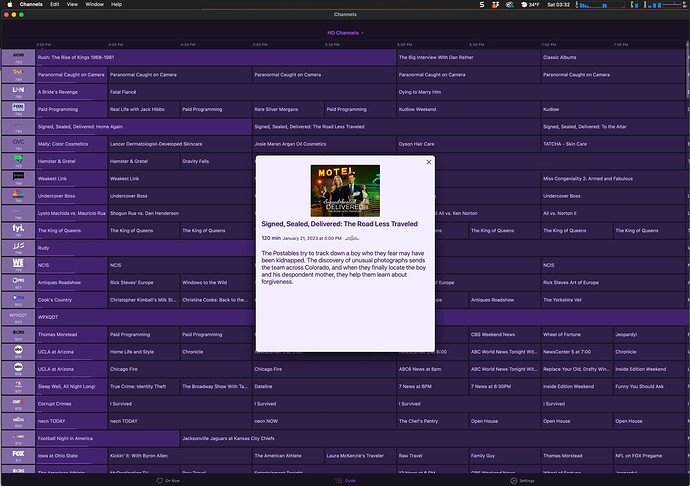Screen dimensions: 690x486
Task: Select the FOX channel logo
Action: pyautogui.click(x=18, y=455)
